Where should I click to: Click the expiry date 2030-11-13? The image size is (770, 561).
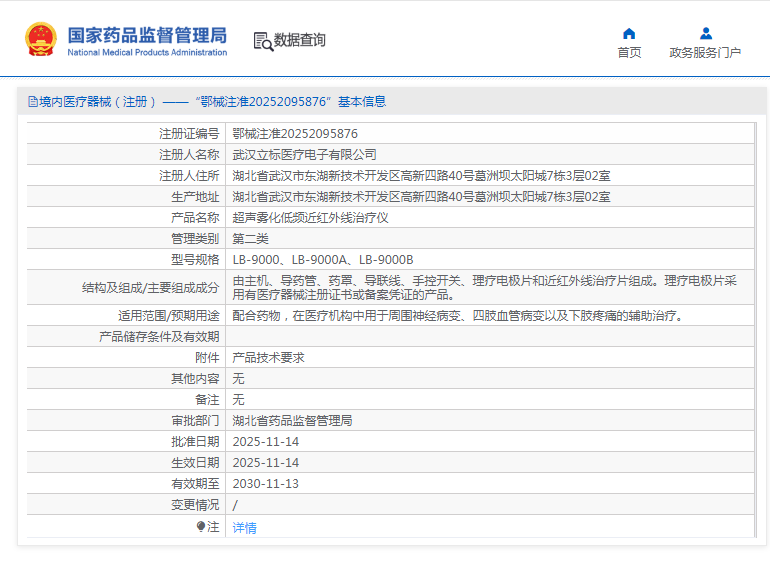point(265,483)
